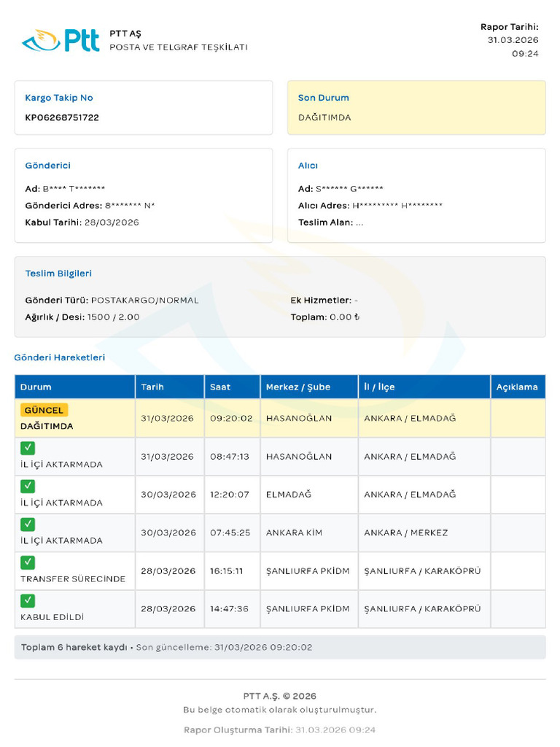Click the Saat column header

(x=233, y=387)
